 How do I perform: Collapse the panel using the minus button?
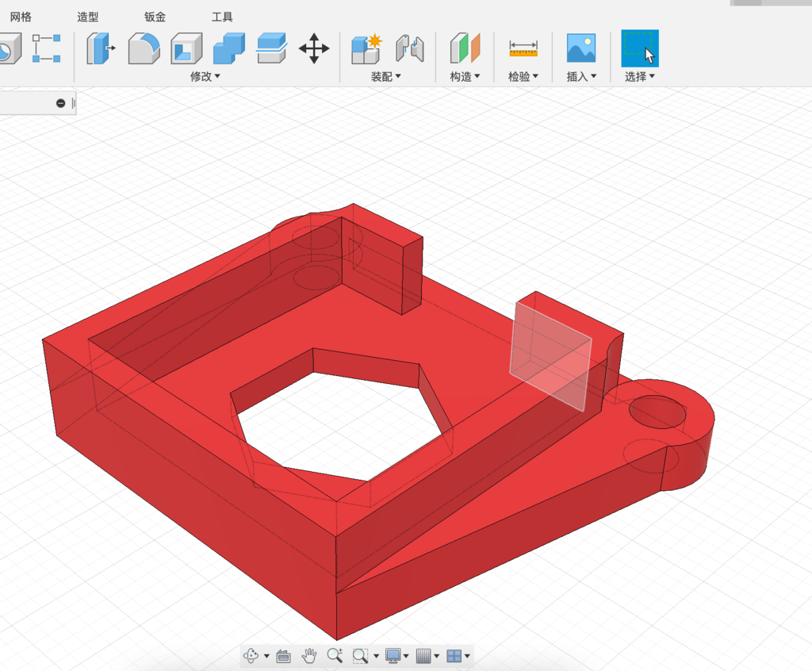(60, 102)
